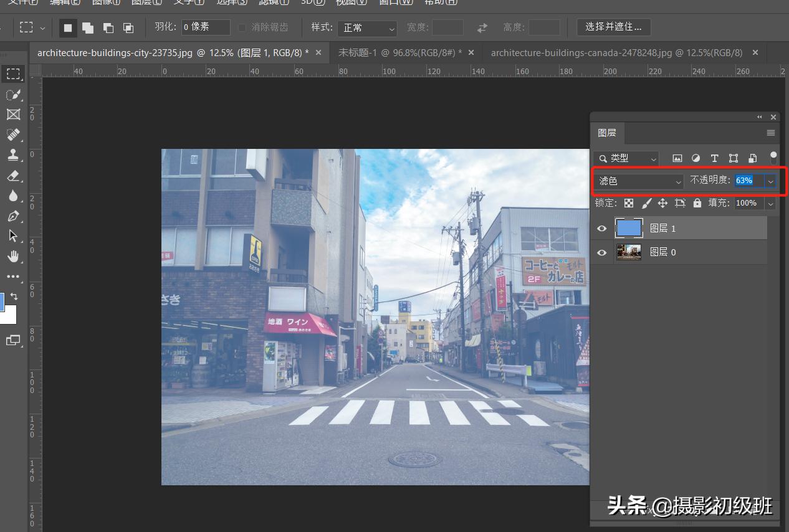This screenshot has width=789, height=532.
Task: Click the text layers filter icon
Action: (x=714, y=158)
